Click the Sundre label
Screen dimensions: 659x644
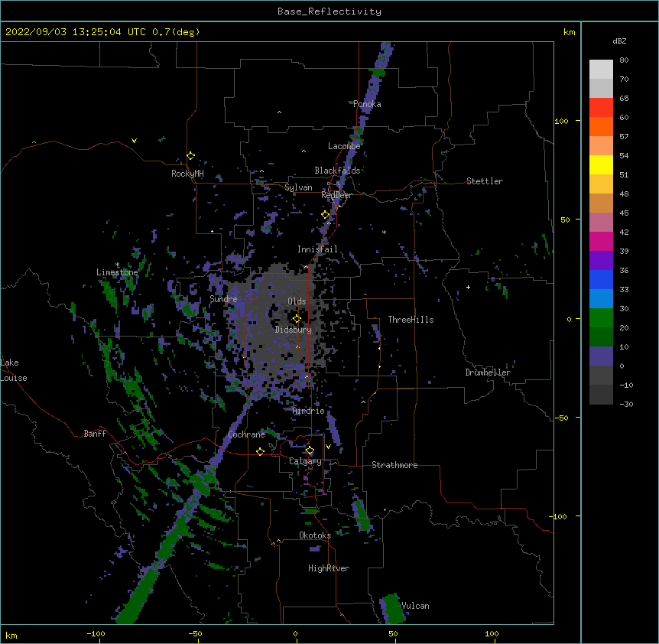coord(223,299)
